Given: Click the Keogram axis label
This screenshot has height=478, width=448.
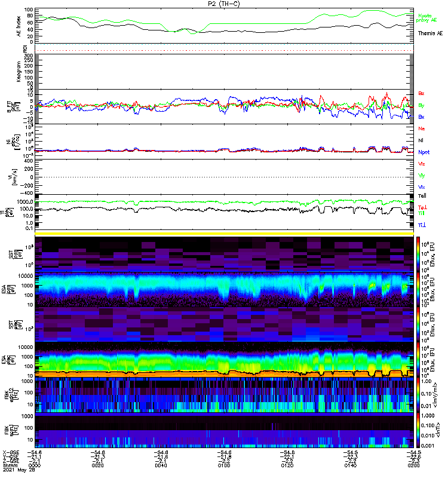Looking at the screenshot, I should 19,72.
